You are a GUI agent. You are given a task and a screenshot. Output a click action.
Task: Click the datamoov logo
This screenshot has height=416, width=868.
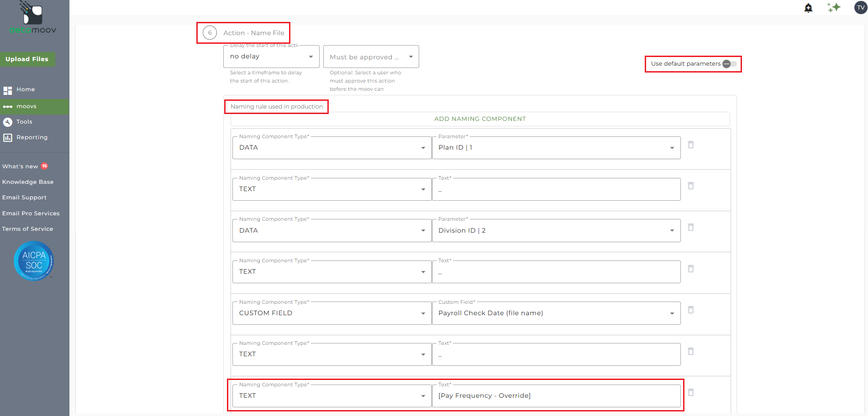point(33,18)
